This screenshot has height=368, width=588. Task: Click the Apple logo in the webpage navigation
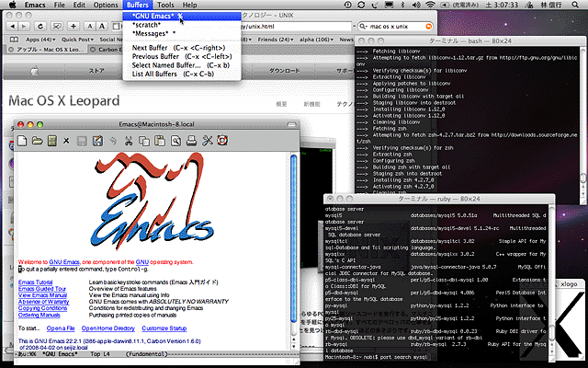[35, 71]
